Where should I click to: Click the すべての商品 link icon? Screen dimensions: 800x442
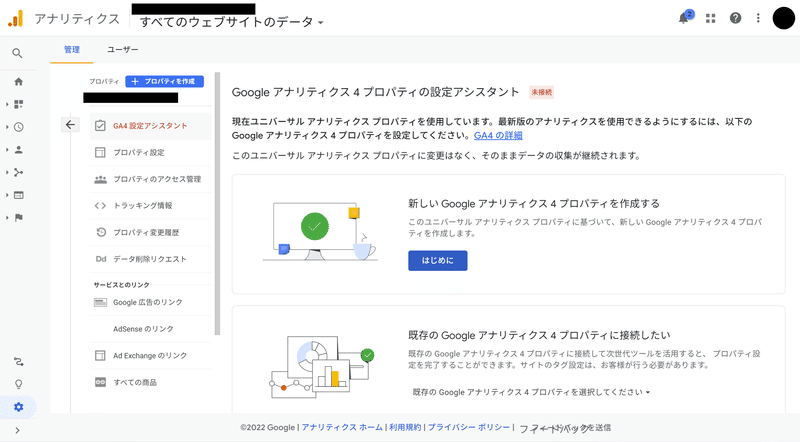click(x=101, y=382)
